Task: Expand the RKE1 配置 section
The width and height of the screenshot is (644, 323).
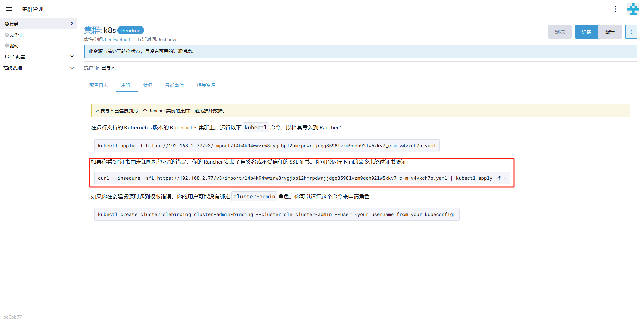Action: pyautogui.click(x=38, y=57)
